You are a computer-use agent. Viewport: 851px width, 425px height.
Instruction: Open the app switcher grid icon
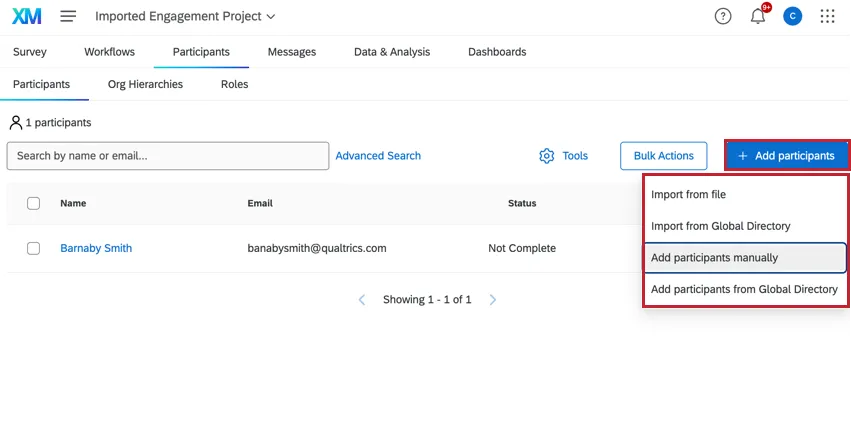[x=827, y=16]
